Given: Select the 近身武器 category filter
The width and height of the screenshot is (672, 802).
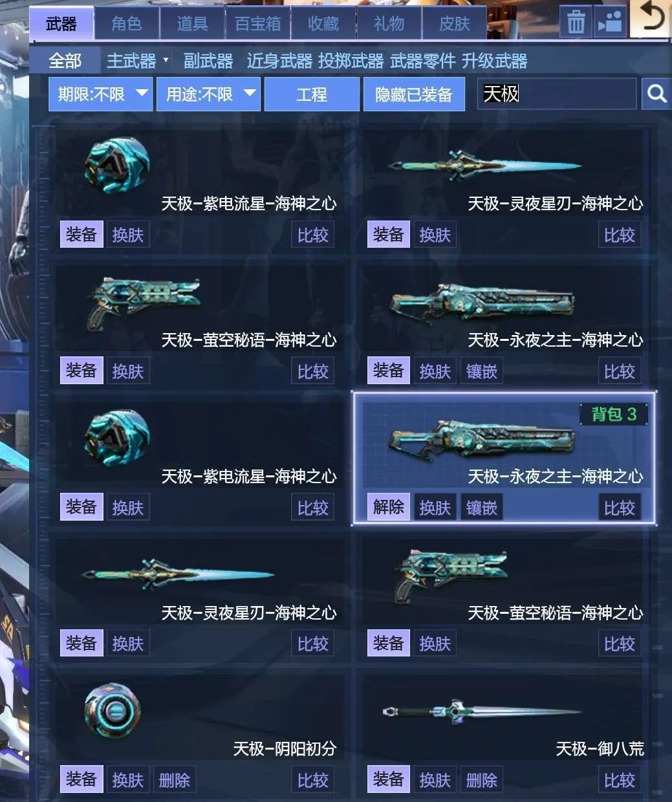Looking at the screenshot, I should (x=279, y=61).
